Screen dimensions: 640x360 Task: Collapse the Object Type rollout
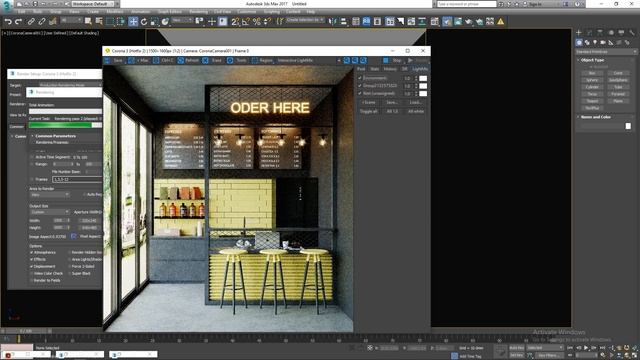point(592,60)
